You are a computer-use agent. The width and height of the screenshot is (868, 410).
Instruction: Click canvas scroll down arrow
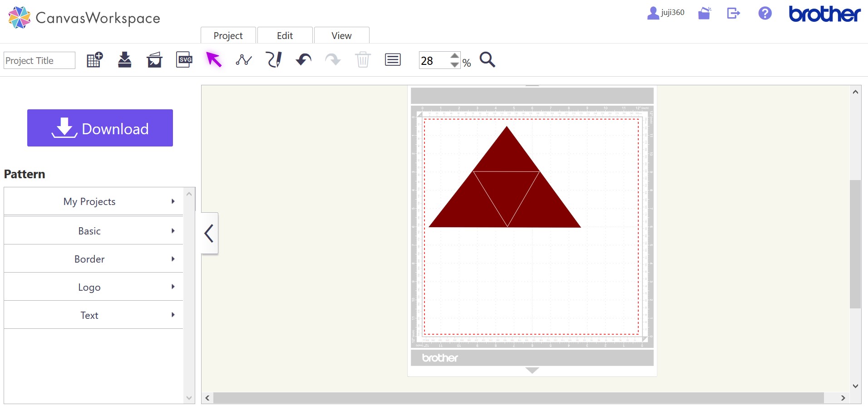click(x=855, y=386)
